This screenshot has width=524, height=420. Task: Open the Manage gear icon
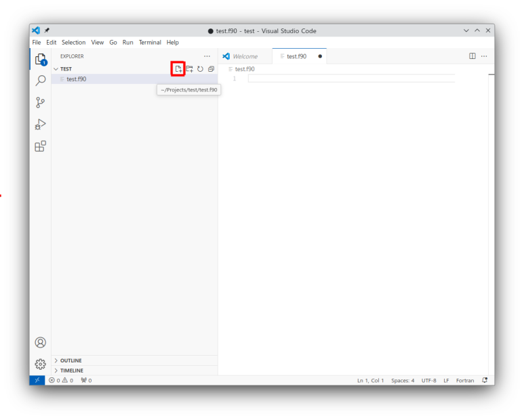41,364
